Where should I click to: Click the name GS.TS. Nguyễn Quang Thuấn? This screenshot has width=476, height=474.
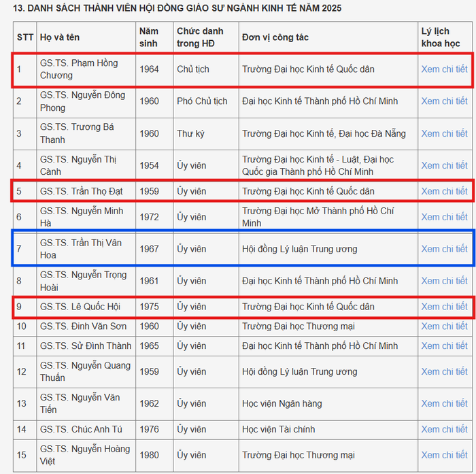[x=85, y=372]
